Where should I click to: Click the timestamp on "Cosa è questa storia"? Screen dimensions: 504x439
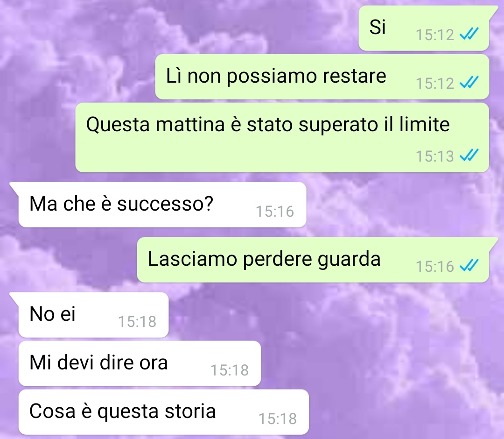278,419
